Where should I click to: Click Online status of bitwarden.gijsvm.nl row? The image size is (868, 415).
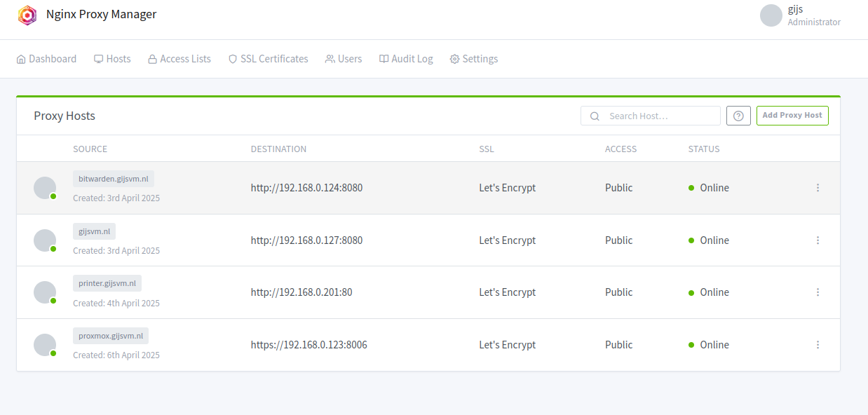pyautogui.click(x=709, y=188)
